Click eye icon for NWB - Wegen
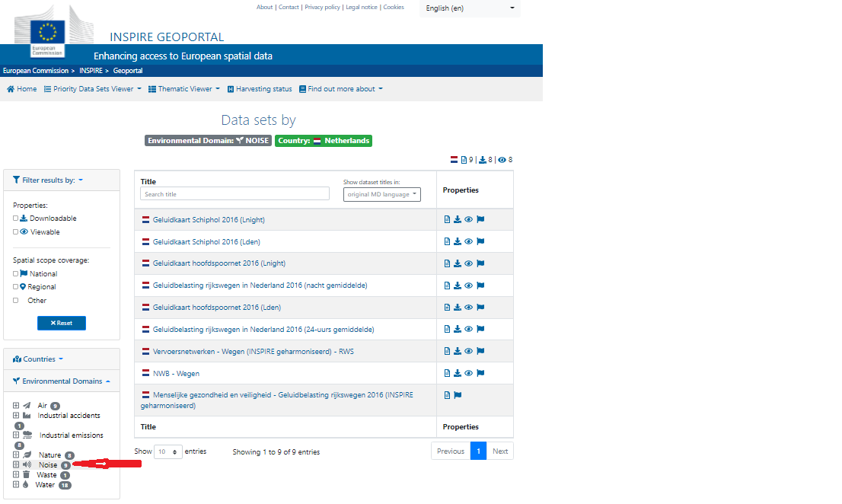 (469, 373)
